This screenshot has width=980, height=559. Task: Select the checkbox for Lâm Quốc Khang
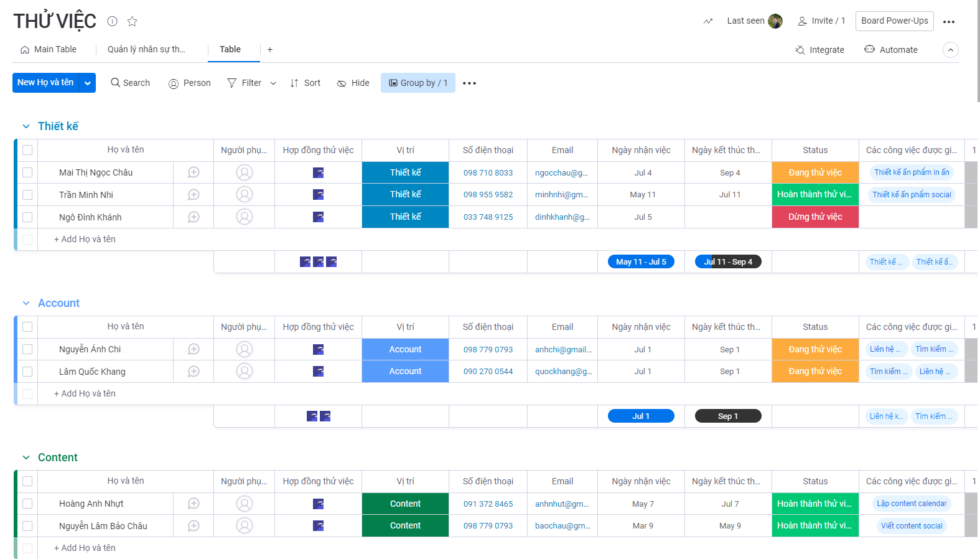click(x=27, y=372)
